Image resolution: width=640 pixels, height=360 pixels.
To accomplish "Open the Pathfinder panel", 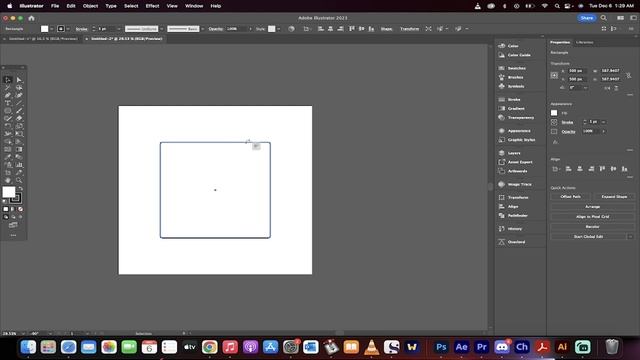I will click(x=518, y=216).
